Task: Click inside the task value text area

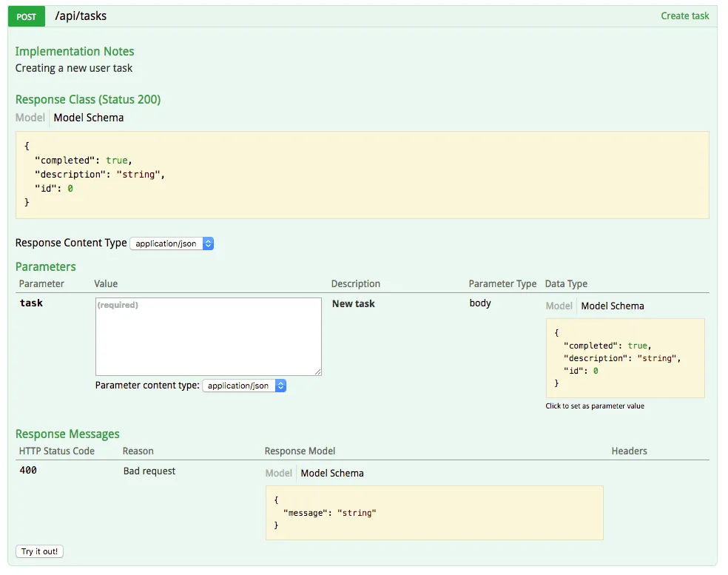Action: coord(208,337)
